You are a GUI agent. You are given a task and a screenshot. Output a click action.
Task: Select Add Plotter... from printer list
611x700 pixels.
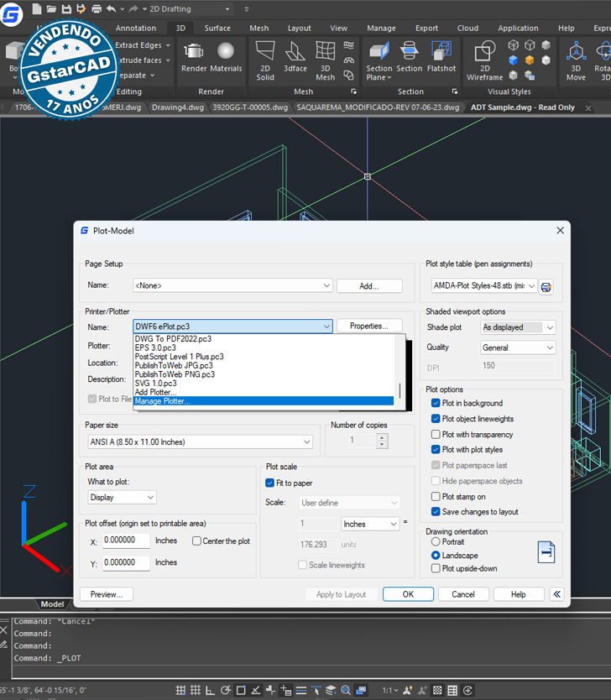(264, 392)
